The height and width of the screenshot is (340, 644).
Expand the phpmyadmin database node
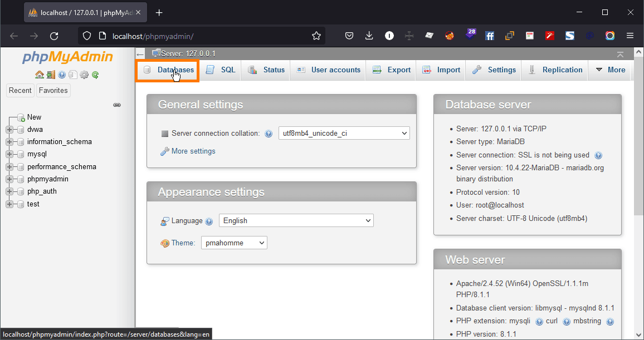(x=9, y=179)
